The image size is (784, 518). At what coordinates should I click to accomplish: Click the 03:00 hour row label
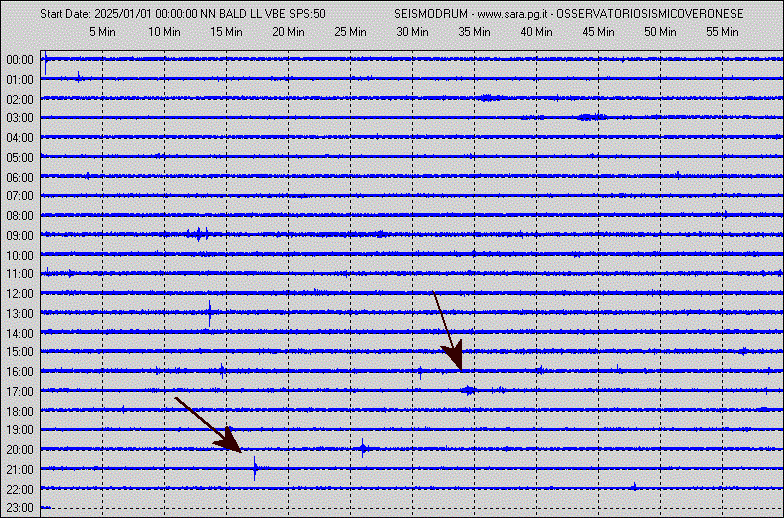(x=20, y=118)
